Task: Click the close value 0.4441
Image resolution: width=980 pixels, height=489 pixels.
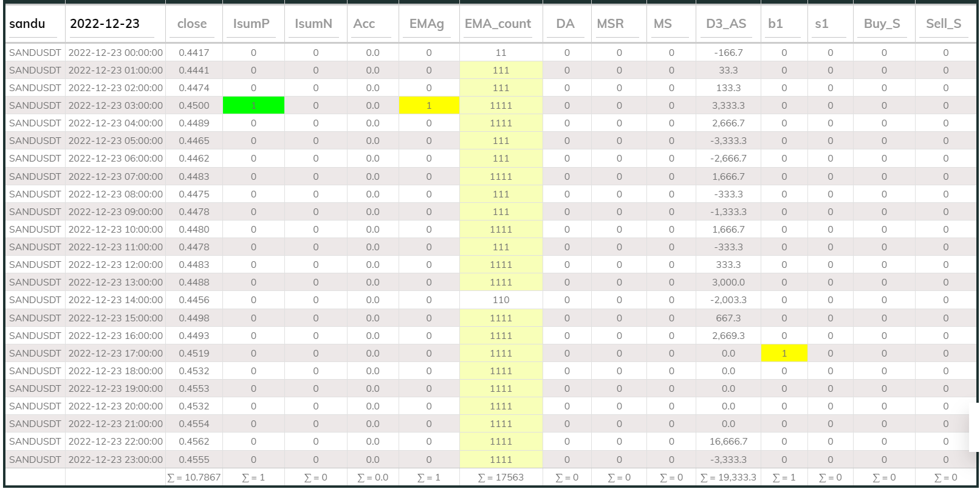Action: pyautogui.click(x=194, y=70)
